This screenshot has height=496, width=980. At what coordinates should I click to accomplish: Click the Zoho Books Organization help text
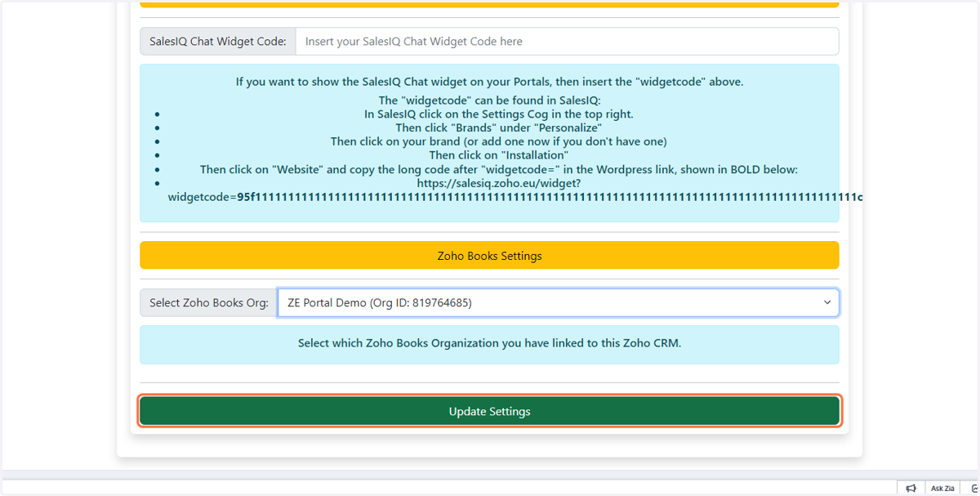pyautogui.click(x=489, y=343)
